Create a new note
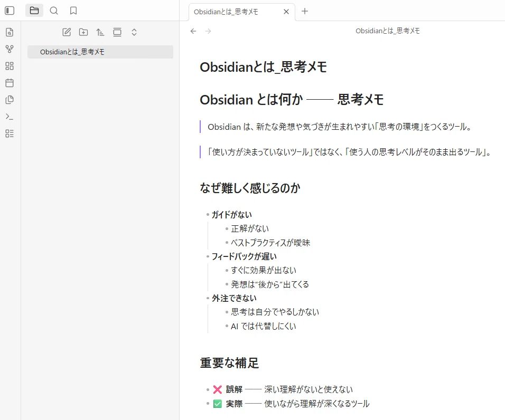The image size is (505, 420). [x=67, y=32]
